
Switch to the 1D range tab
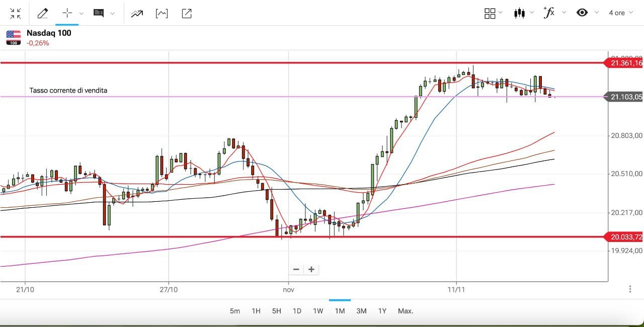[297, 311]
